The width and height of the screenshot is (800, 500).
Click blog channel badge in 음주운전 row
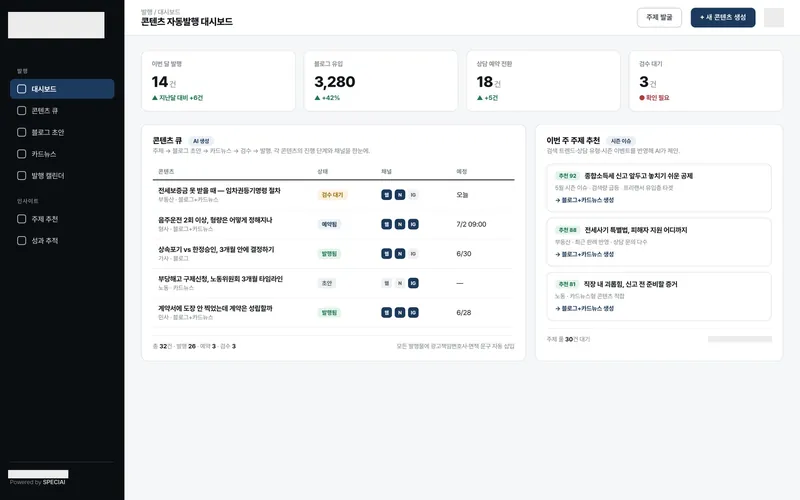[387, 224]
